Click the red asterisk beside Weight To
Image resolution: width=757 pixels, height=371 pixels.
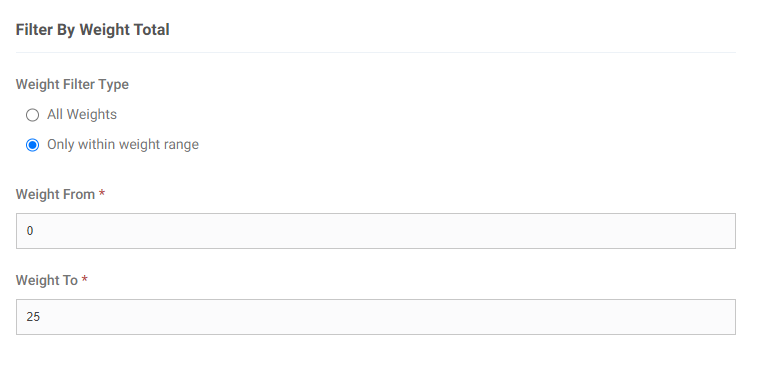84,279
